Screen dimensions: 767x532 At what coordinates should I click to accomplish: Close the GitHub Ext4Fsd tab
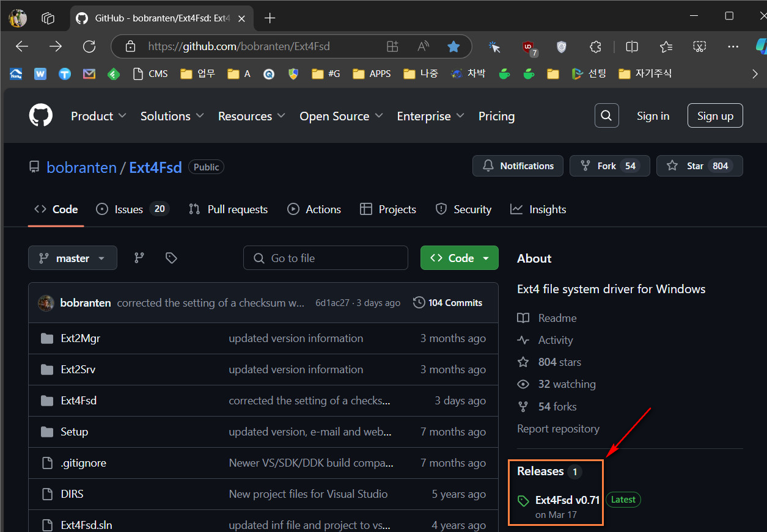[x=241, y=18]
